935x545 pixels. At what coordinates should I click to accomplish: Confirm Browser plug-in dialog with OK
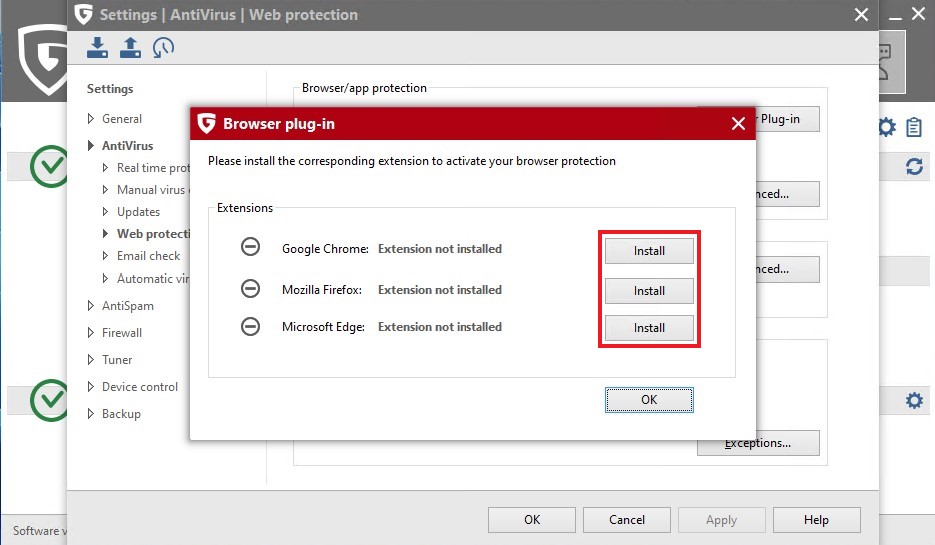649,400
